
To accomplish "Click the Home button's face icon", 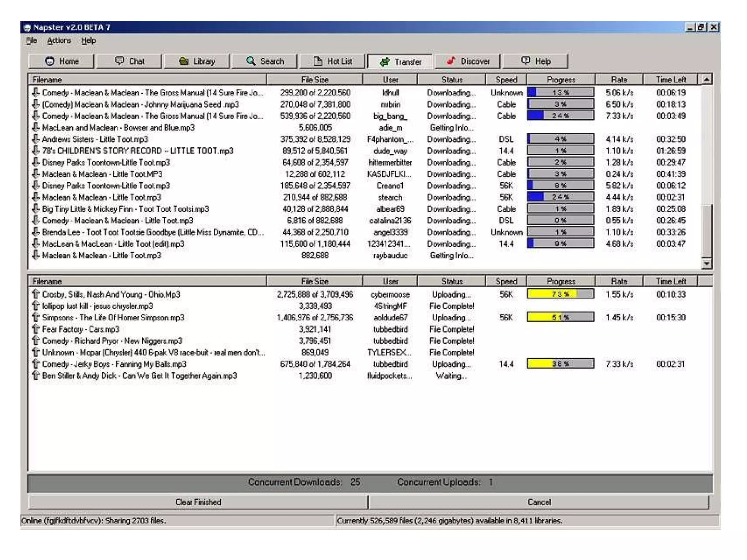I will click(50, 61).
